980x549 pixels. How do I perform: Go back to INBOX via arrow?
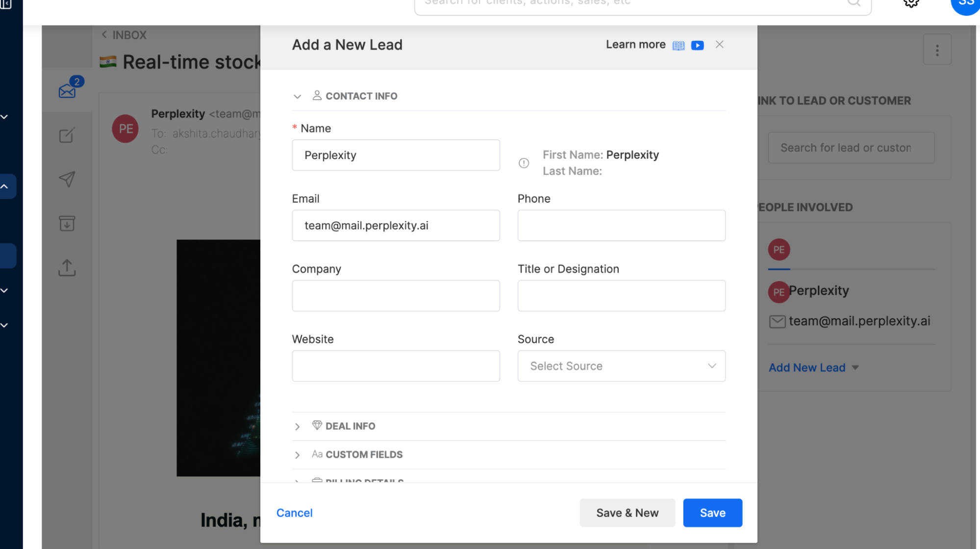pos(104,34)
